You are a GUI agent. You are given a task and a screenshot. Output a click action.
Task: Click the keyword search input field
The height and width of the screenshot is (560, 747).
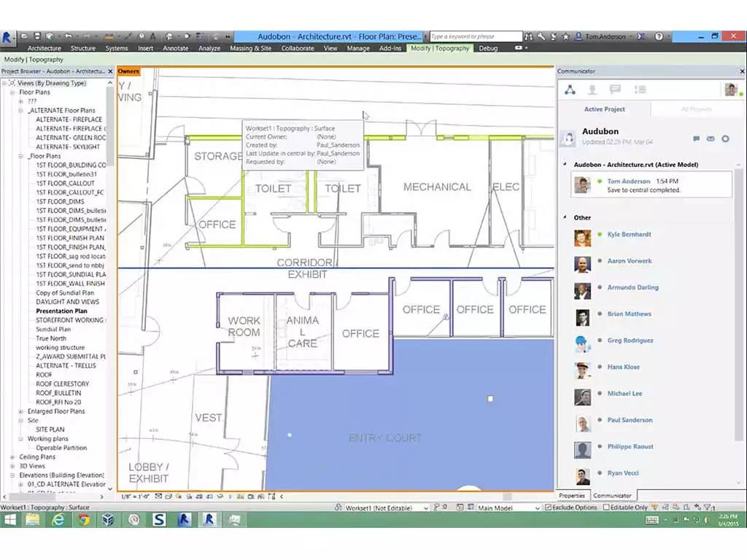pos(475,36)
